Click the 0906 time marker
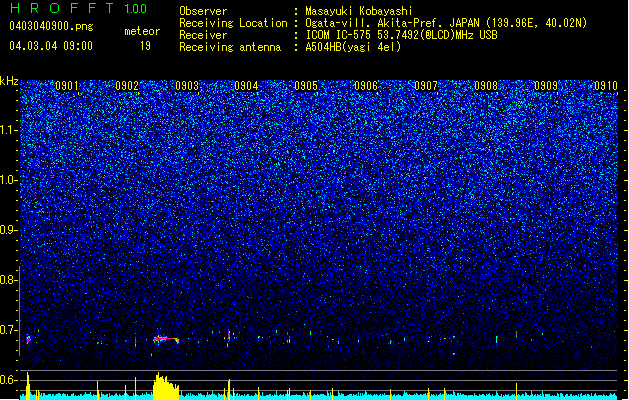The height and width of the screenshot is (400, 629). click(x=366, y=86)
